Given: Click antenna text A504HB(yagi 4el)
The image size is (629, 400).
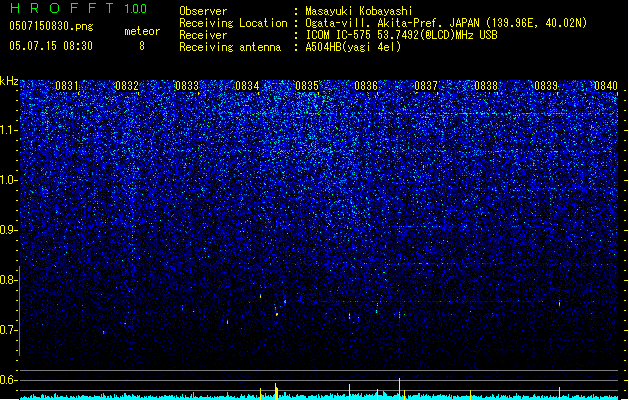Looking at the screenshot, I should pos(353,47).
